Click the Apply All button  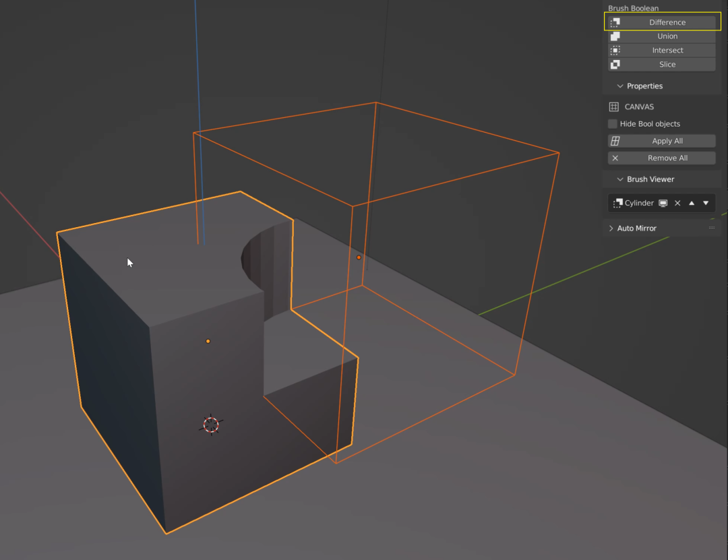(x=662, y=141)
